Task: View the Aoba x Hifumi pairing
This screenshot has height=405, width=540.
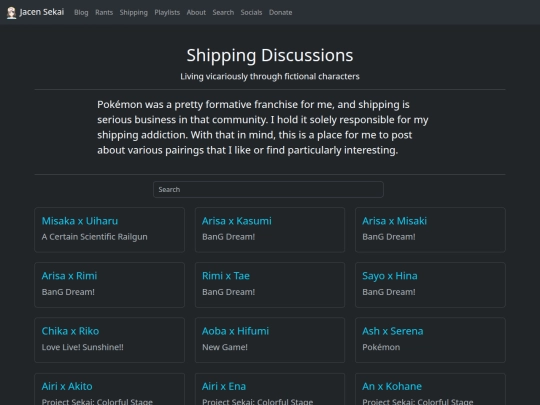Action: pyautogui.click(x=236, y=331)
